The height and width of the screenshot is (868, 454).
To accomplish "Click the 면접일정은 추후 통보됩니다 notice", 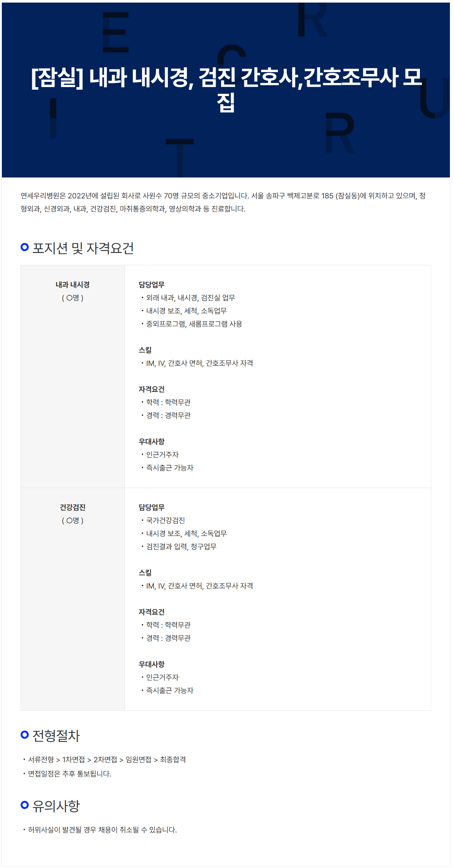I will 70,774.
